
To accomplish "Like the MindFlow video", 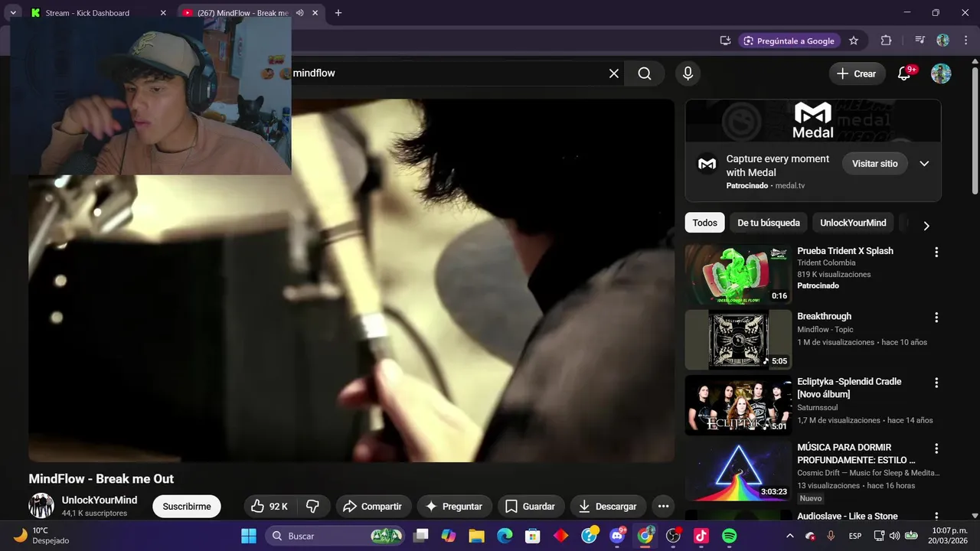I will tap(269, 506).
